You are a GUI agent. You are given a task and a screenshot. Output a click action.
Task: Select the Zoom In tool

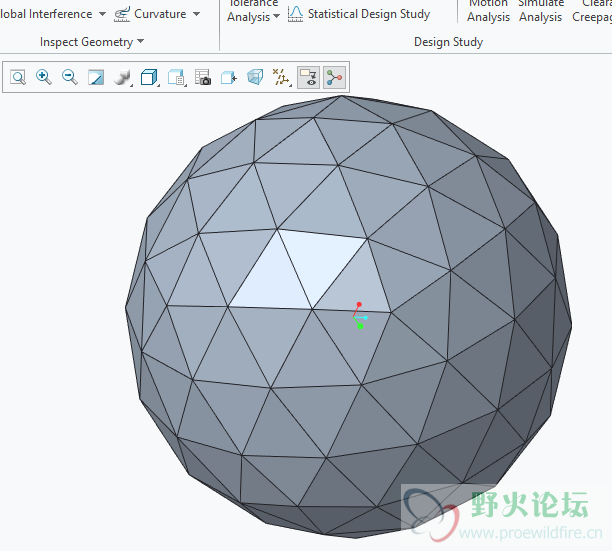click(x=44, y=77)
